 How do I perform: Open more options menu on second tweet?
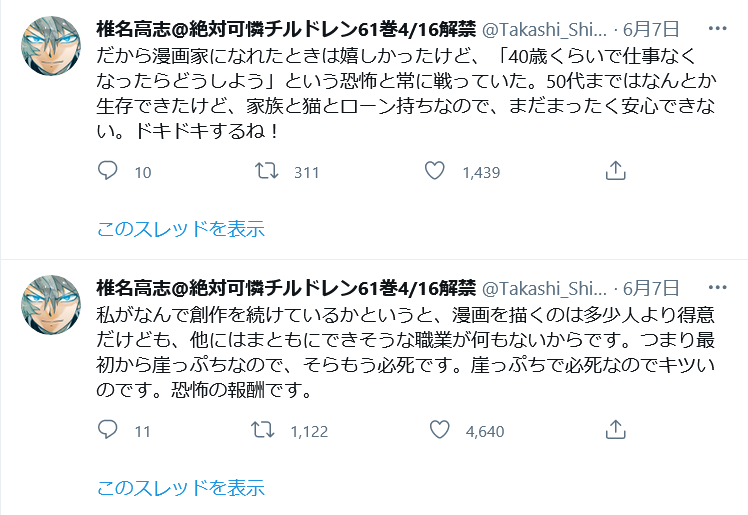715,287
